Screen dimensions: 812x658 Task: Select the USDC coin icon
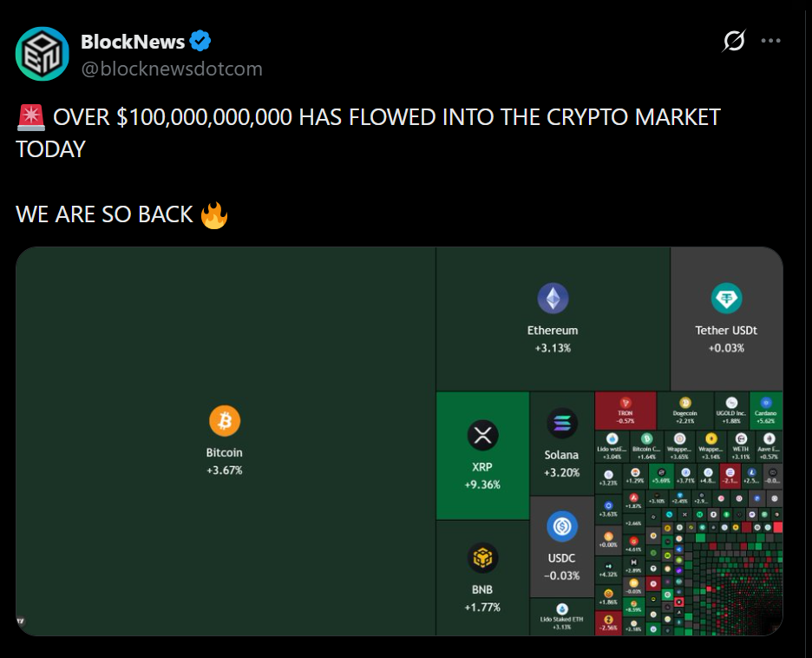coord(561,526)
